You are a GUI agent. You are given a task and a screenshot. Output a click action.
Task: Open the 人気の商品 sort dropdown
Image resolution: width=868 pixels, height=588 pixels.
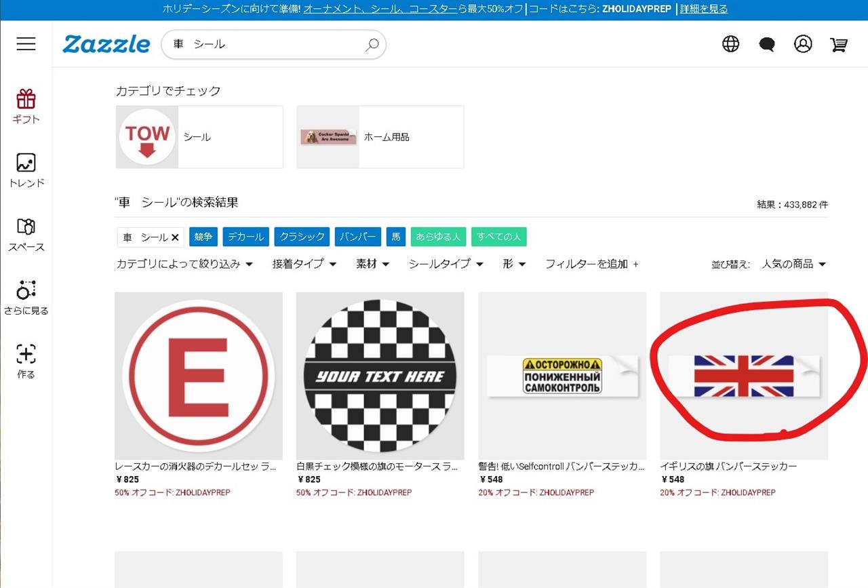(794, 264)
